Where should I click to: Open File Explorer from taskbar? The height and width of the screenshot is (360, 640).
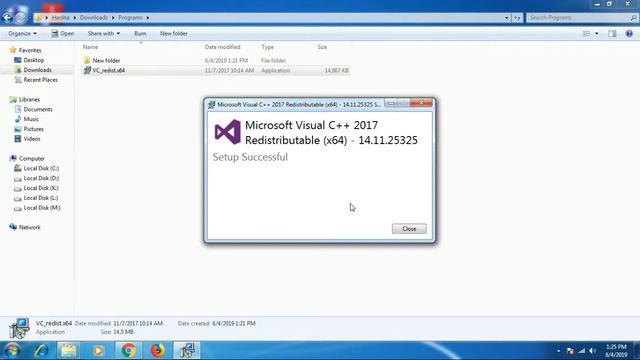pos(69,350)
